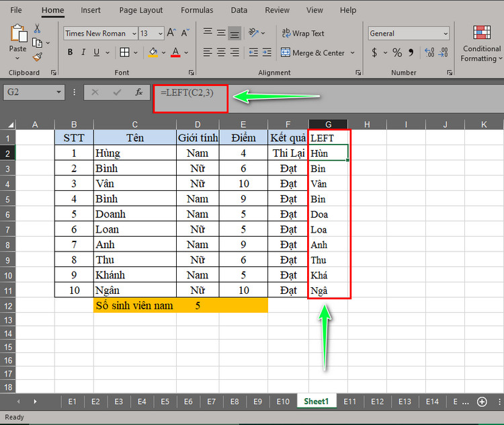Open Alignment settings dialog launcher

pyautogui.click(x=358, y=73)
